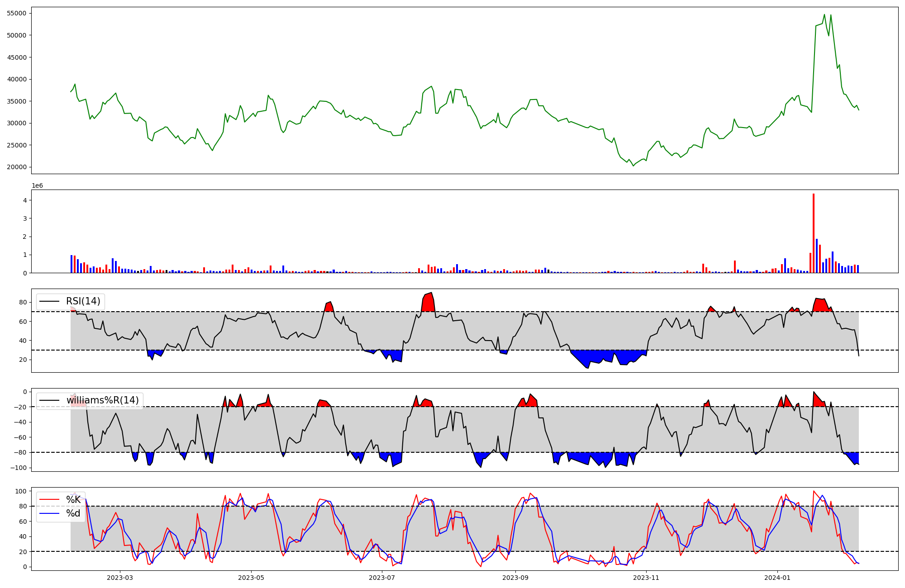The width and height of the screenshot is (905, 588).
Task: Select the %K legend entry
Action: coord(60,500)
